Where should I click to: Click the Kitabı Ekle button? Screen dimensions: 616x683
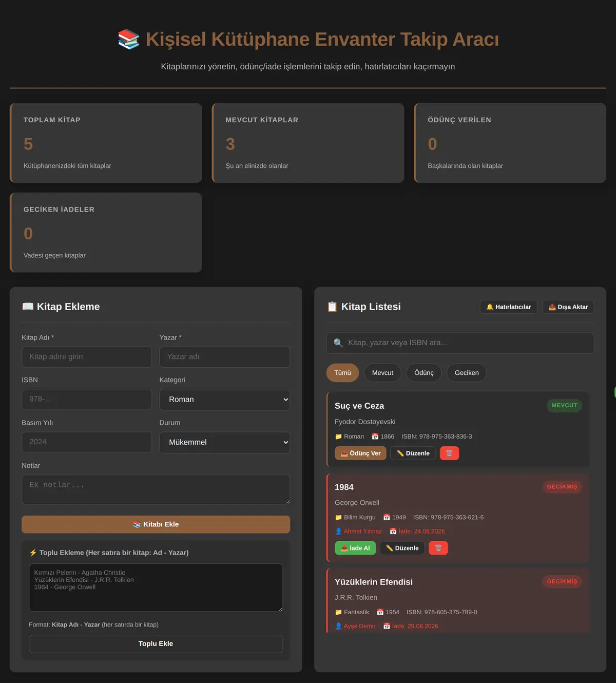(x=156, y=524)
